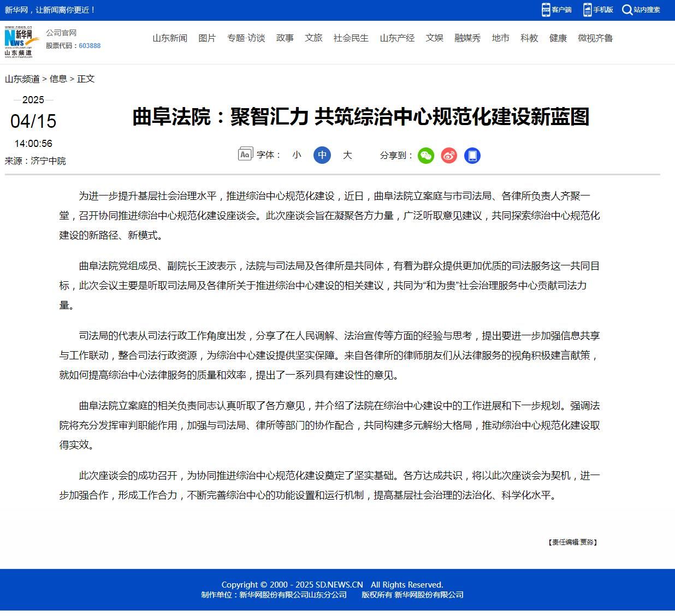Screen dimensions: 675x616
Task: Open the 专题·访谈 nav item
Action: click(x=246, y=38)
